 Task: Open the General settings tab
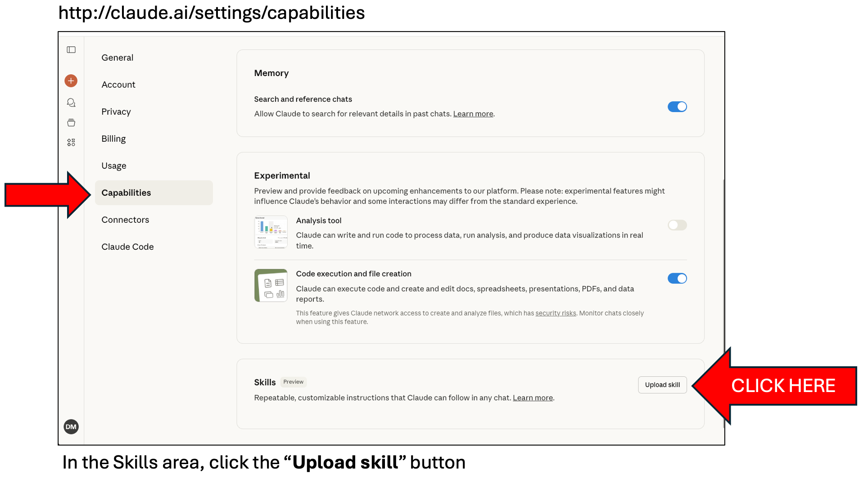(x=118, y=58)
